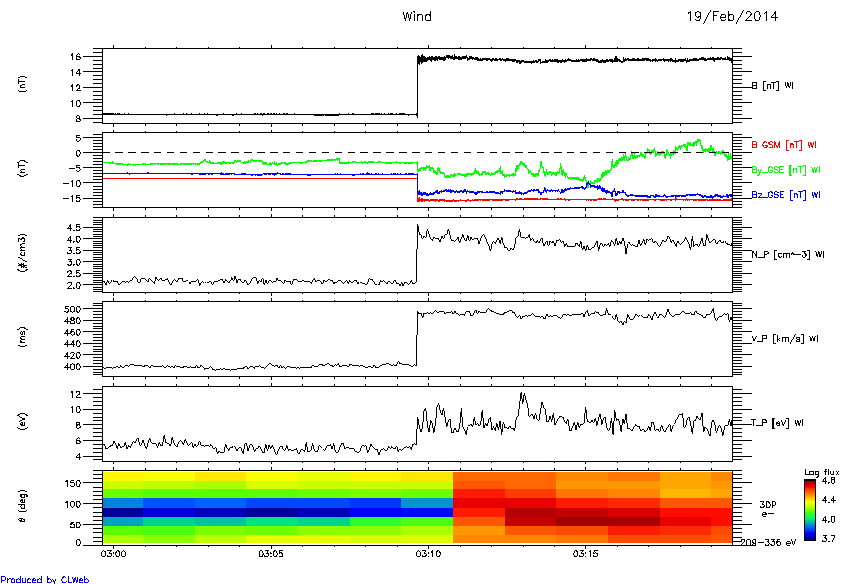Click the '03:10' time axis tick label
This screenshot has width=864, height=584.
coord(428,554)
